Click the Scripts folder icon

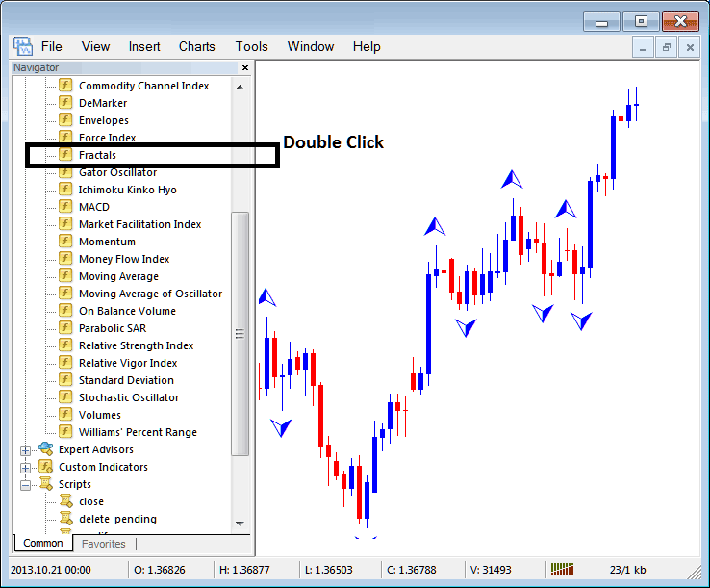[x=45, y=483]
